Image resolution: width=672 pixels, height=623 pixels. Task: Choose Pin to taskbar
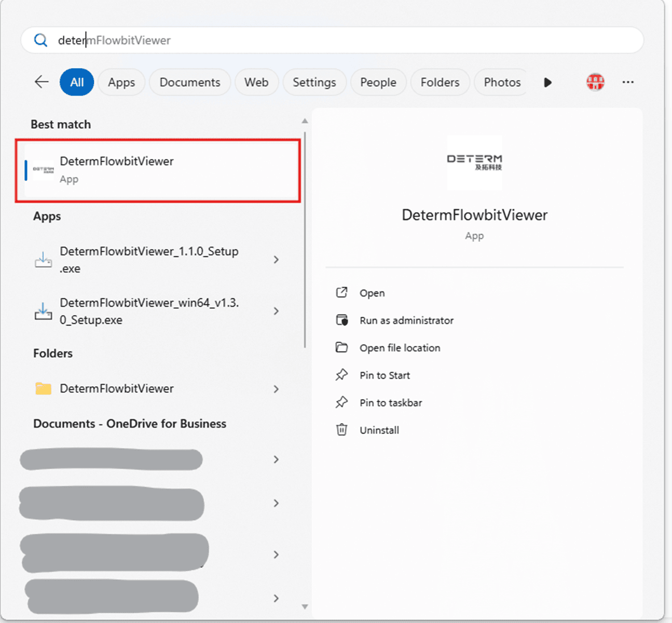click(391, 403)
